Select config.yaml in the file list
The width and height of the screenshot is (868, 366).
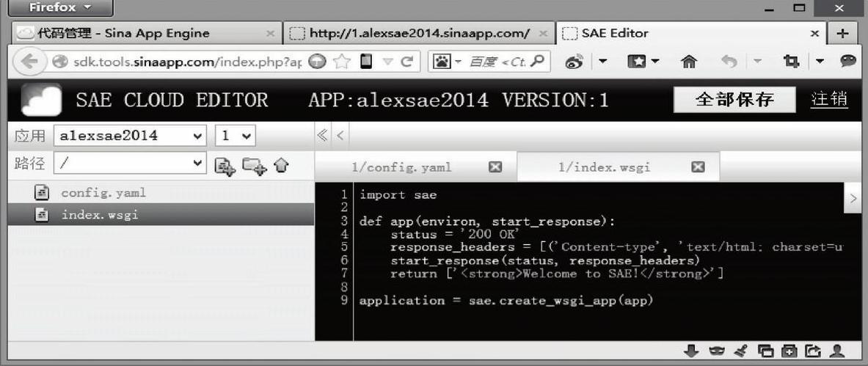pos(161,193)
